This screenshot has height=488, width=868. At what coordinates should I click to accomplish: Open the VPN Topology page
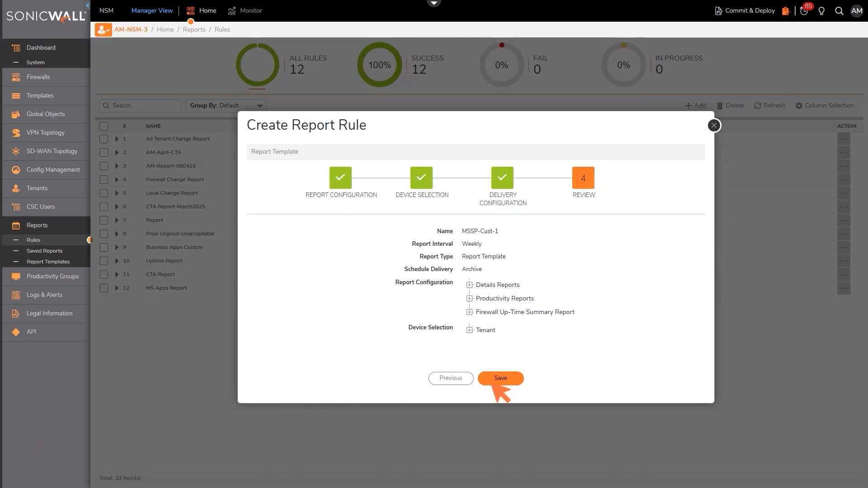click(x=46, y=132)
